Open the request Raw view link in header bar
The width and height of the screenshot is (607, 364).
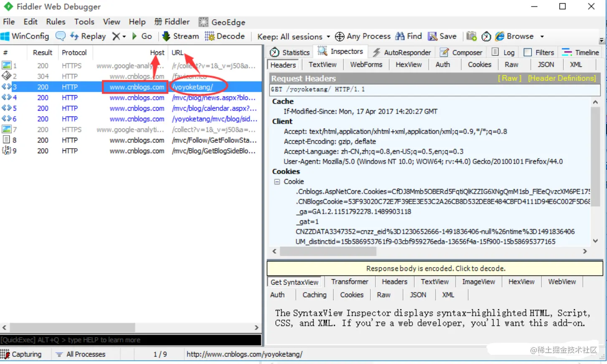pyautogui.click(x=509, y=78)
